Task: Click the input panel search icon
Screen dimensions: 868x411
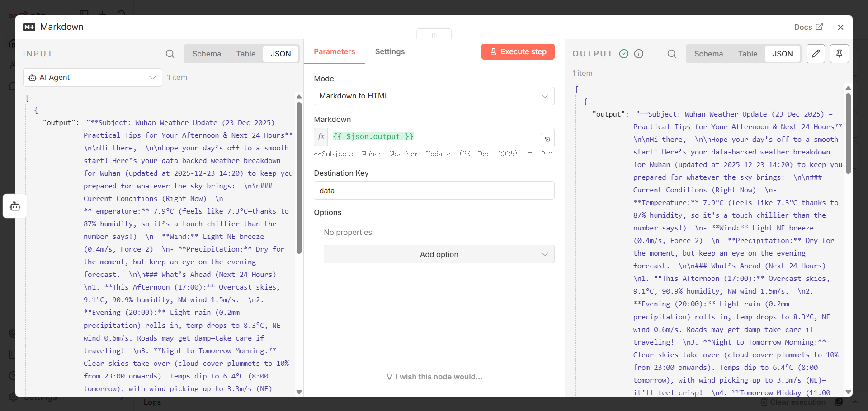Action: 170,54
